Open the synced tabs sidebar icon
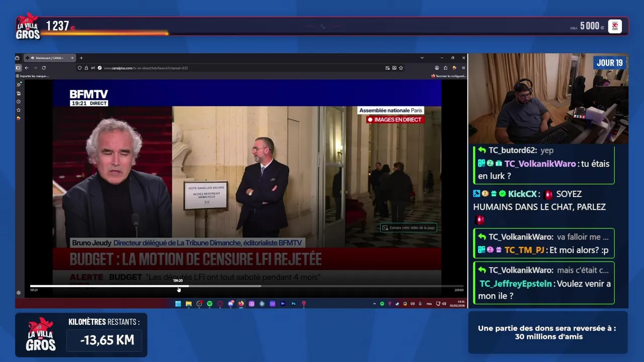 click(x=19, y=93)
